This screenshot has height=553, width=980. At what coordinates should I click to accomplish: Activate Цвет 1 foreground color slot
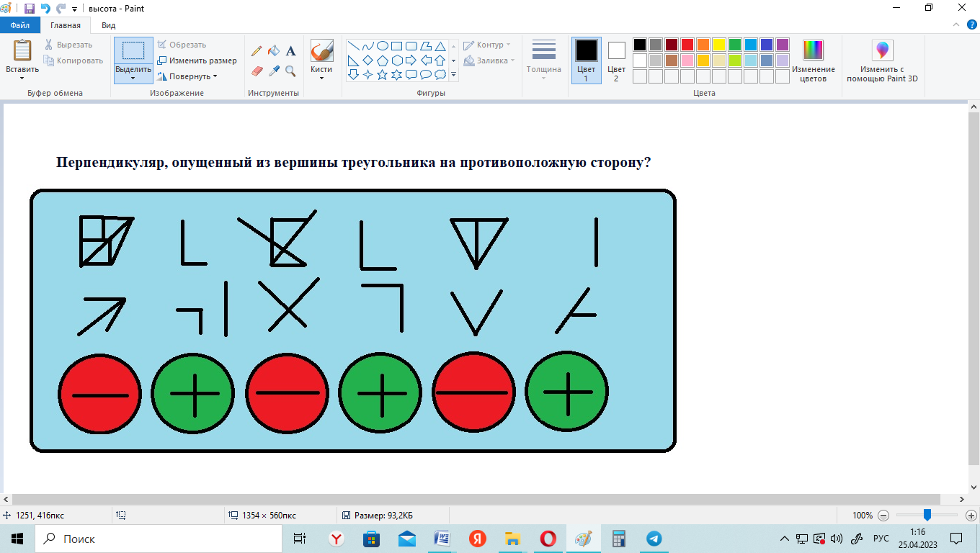[586, 60]
